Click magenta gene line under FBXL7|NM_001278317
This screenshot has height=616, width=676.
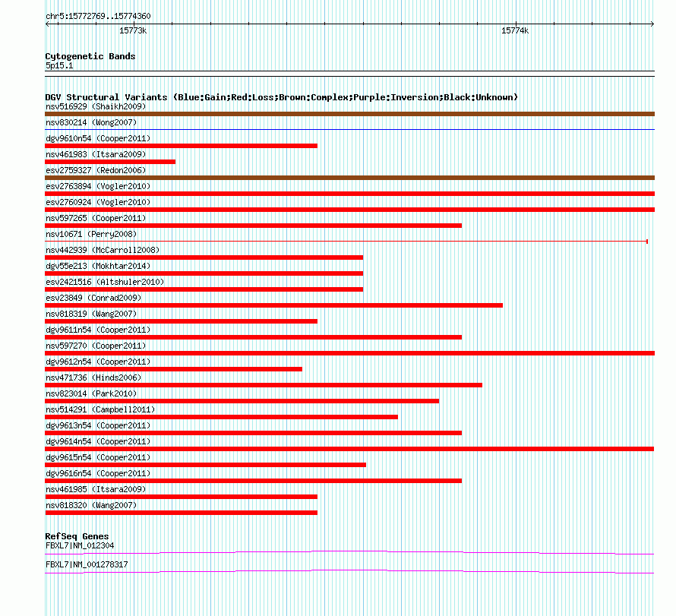[x=349, y=572]
